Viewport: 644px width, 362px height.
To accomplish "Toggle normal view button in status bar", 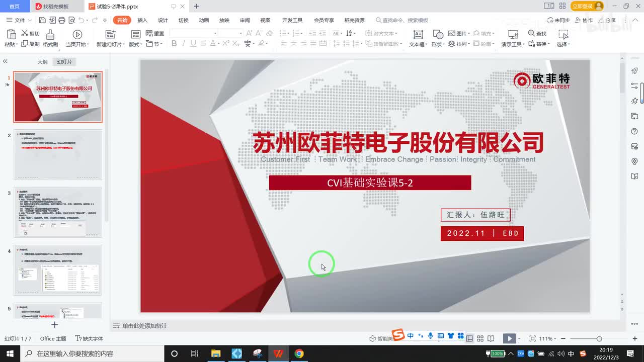I will pyautogui.click(x=469, y=338).
